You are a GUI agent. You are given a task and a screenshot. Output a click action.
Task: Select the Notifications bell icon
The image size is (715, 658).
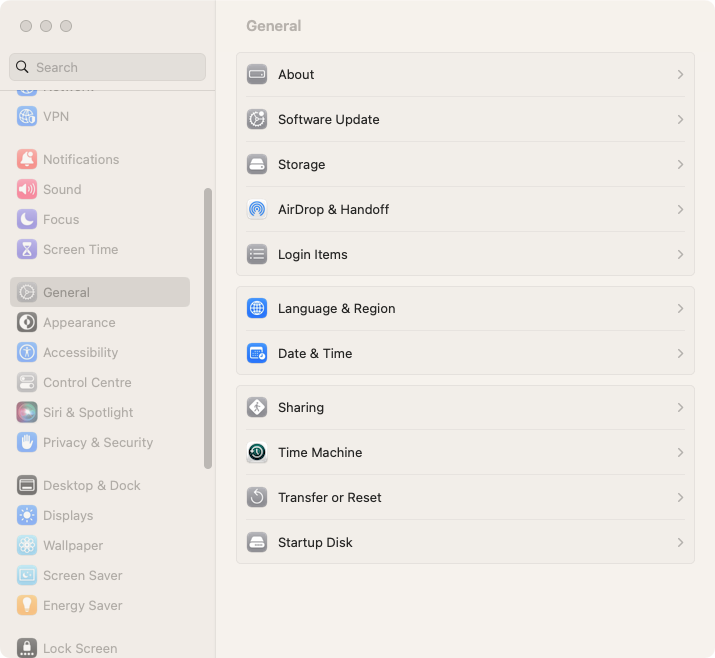[27, 159]
